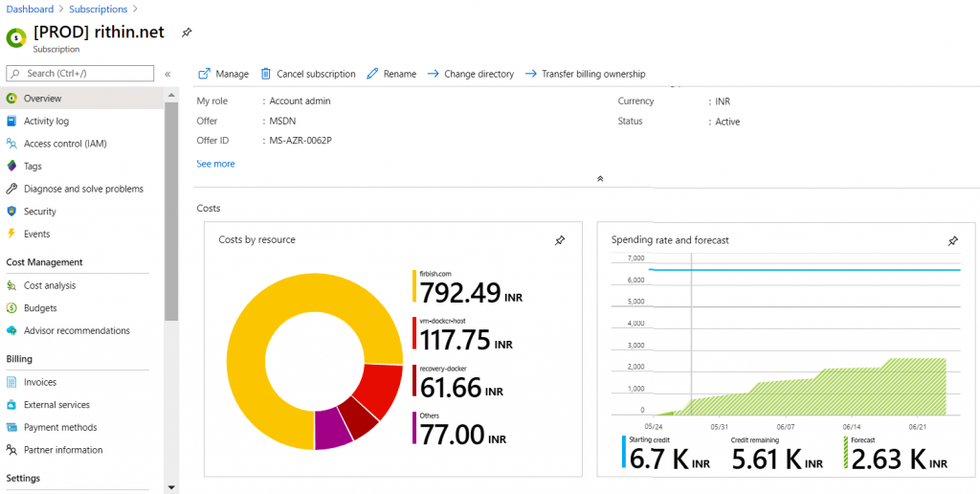Click the Cancel subscription trash icon
Viewport: 980px width, 494px height.
click(x=266, y=74)
